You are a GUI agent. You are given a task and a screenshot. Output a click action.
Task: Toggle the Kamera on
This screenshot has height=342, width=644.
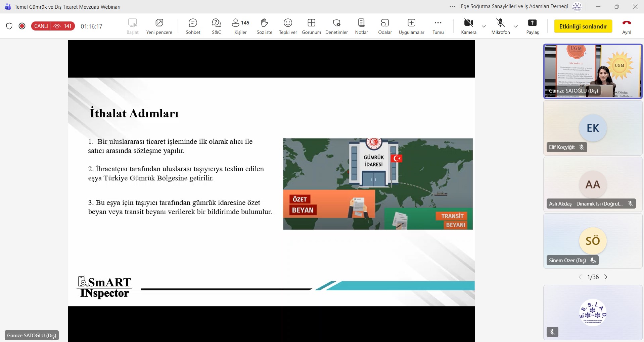(468, 26)
